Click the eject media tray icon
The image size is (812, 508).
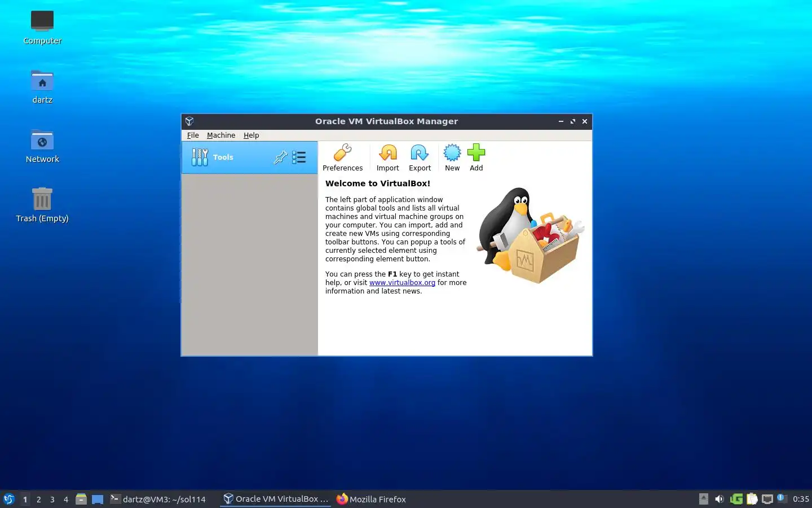point(703,499)
